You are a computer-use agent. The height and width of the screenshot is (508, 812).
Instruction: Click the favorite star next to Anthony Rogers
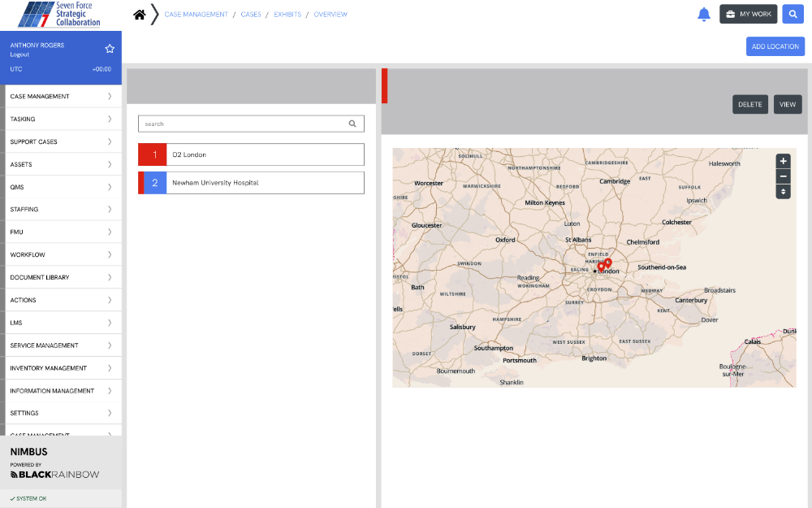tap(110, 48)
